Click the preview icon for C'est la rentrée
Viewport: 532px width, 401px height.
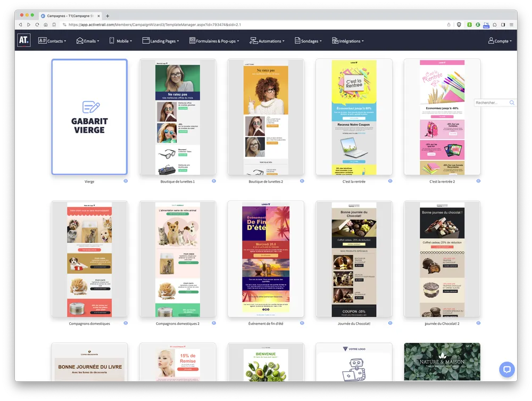point(390,181)
